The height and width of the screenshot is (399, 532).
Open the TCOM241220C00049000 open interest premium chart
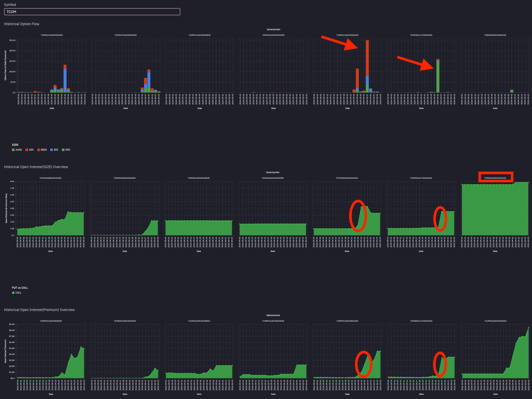click(x=273, y=351)
